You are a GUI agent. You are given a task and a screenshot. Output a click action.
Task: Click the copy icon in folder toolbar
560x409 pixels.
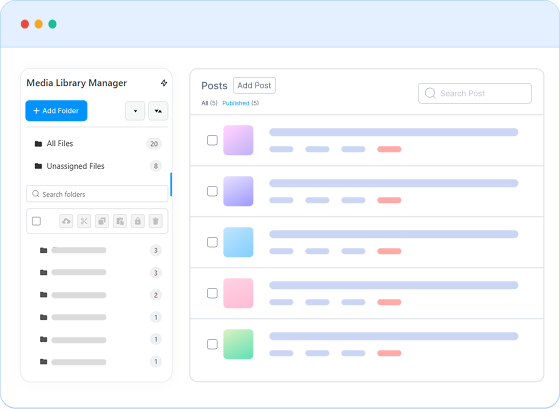102,221
